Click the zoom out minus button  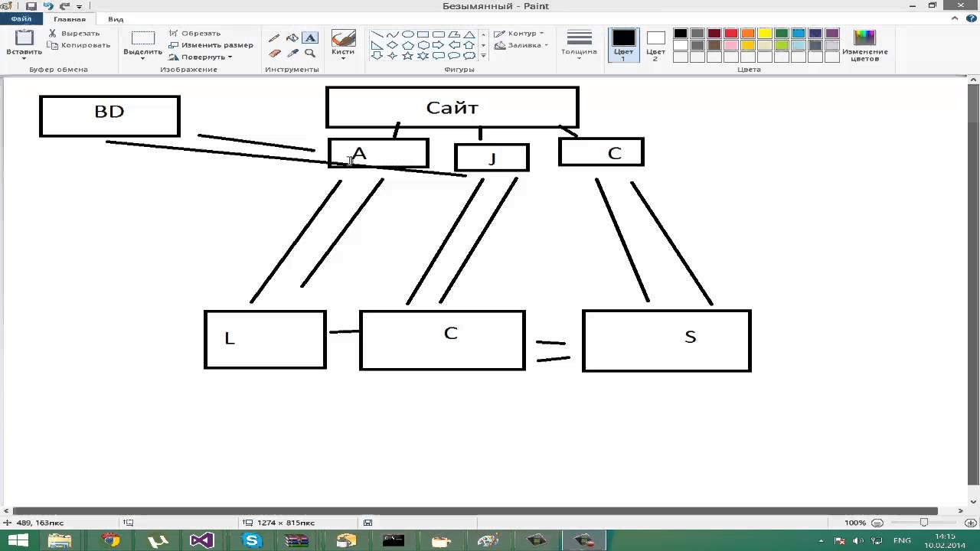(x=877, y=523)
